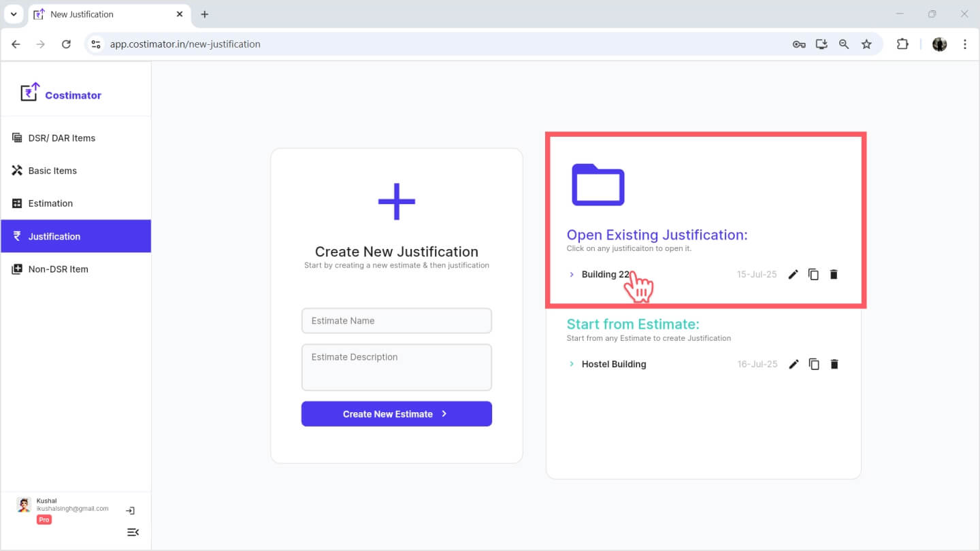The image size is (980, 551).
Task: Open a new browser tab
Action: (x=205, y=14)
